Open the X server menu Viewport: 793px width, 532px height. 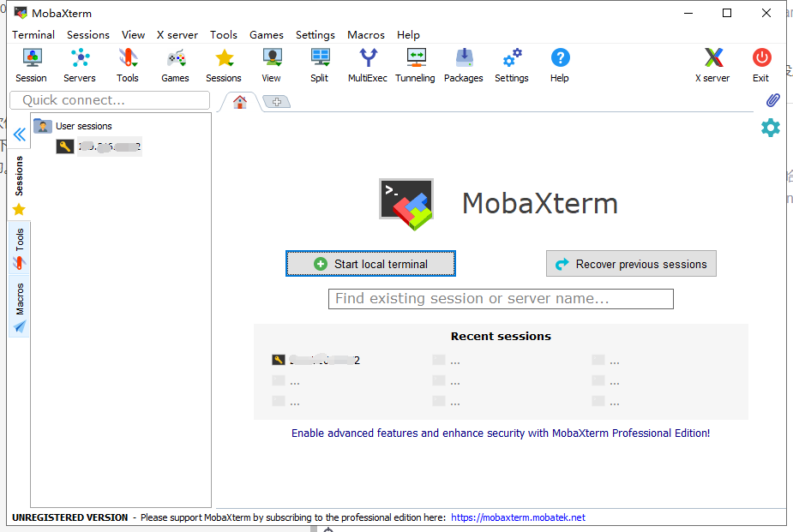coord(177,35)
